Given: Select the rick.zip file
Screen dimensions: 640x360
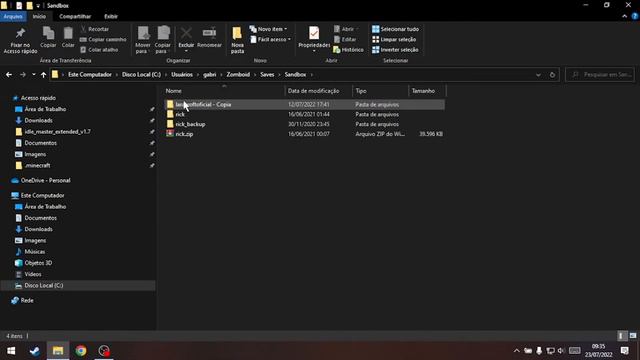Looking at the screenshot, I should click(304, 134).
